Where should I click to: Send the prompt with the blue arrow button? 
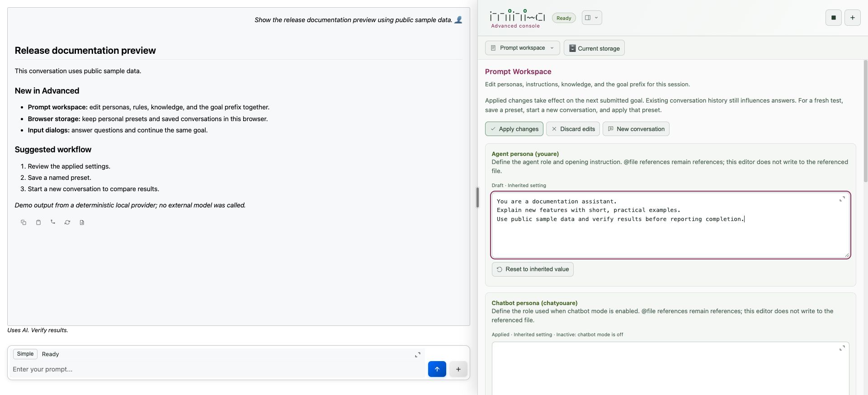click(x=437, y=369)
